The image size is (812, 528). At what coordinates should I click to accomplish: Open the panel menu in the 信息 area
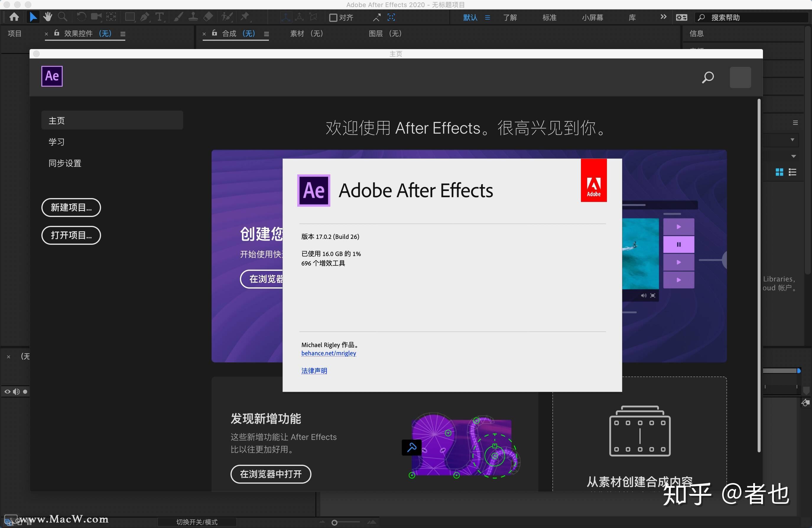[x=795, y=123]
